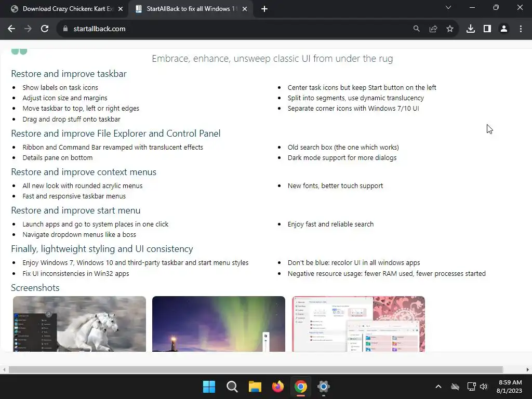Open taskbar Search

point(232,387)
